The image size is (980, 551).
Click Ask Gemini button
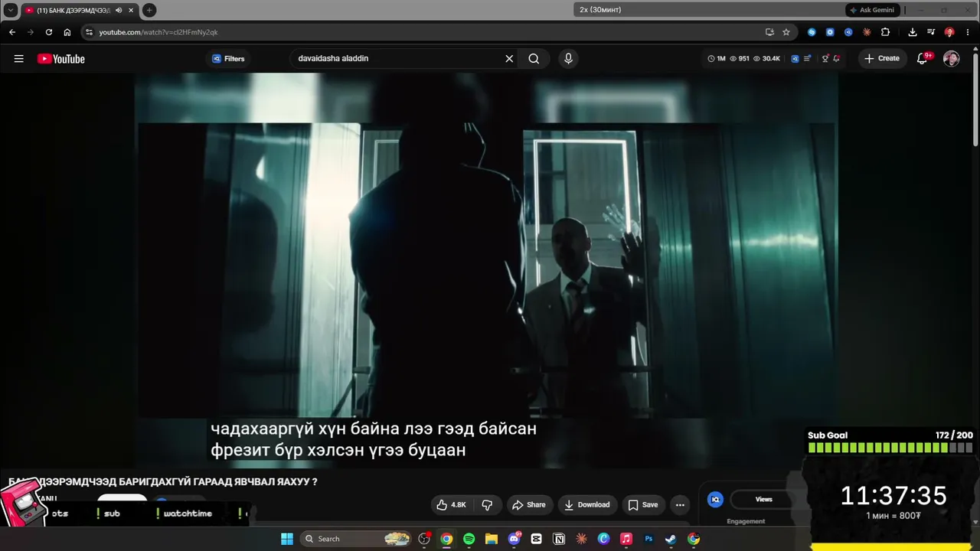873,10
